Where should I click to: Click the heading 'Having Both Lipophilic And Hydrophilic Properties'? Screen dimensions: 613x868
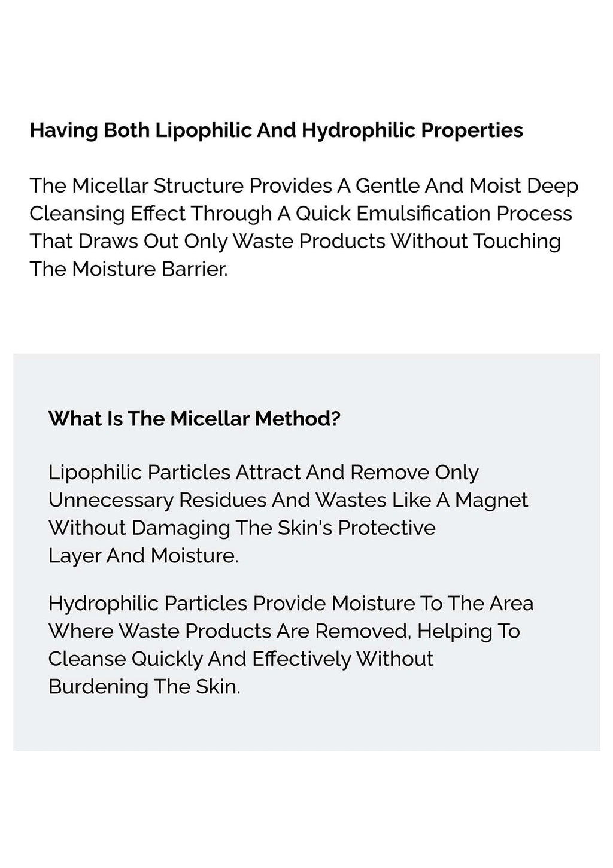tap(276, 130)
